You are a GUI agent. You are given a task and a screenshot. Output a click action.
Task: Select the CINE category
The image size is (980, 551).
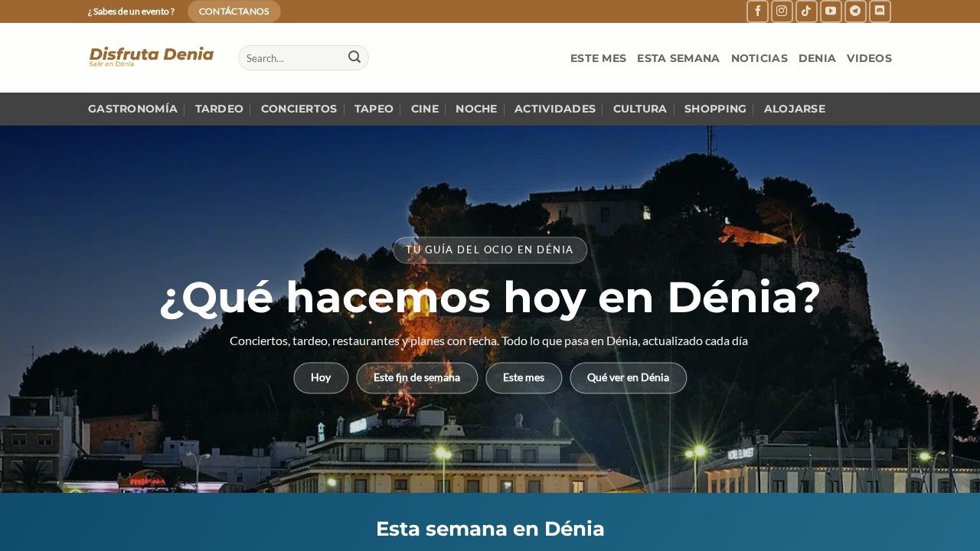point(425,109)
